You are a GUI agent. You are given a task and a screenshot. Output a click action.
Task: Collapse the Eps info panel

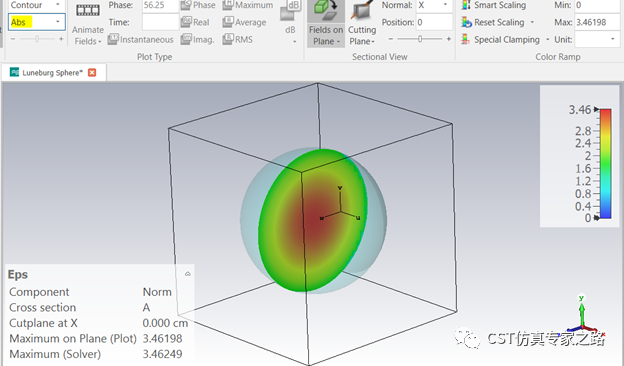[188, 274]
